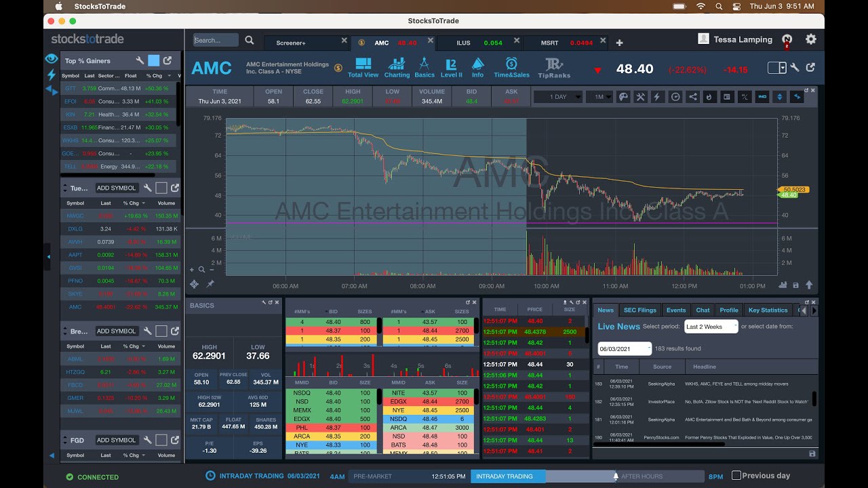Viewport: 868px width, 488px height.
Task: Click ADD SYMBOL in FGD watchlist
Action: click(x=117, y=440)
